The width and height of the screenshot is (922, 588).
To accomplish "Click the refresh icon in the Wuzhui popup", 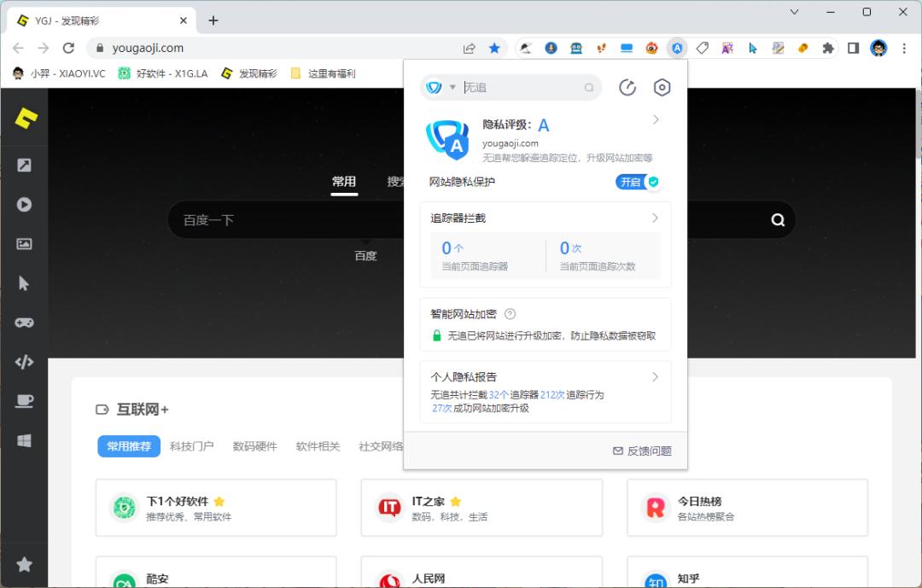I will (627, 86).
